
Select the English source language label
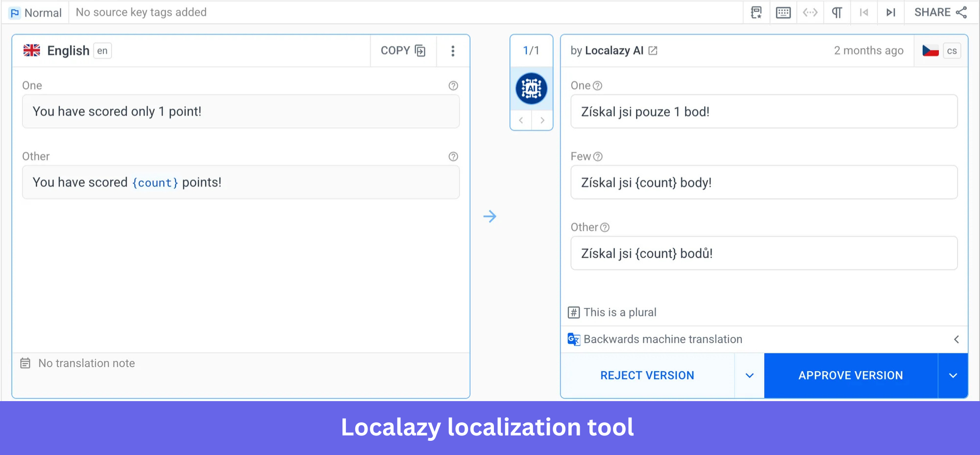point(68,50)
